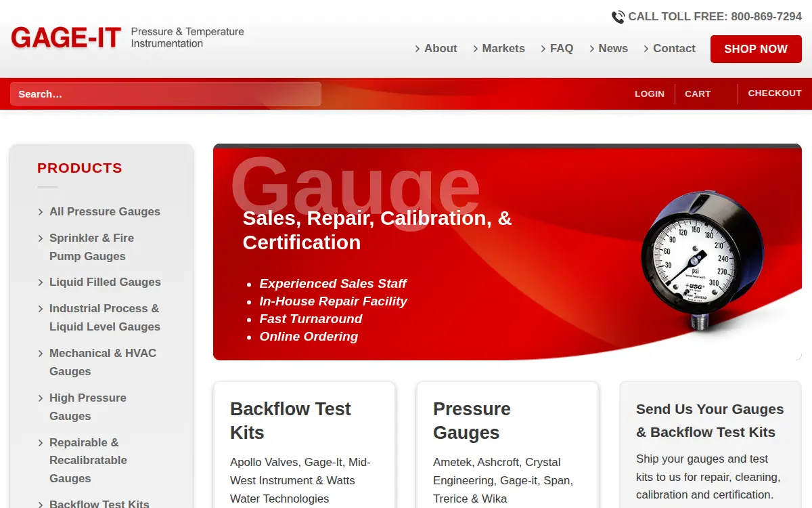Click the Online Ordering bullet
Image resolution: width=812 pixels, height=508 pixels.
pos(309,337)
